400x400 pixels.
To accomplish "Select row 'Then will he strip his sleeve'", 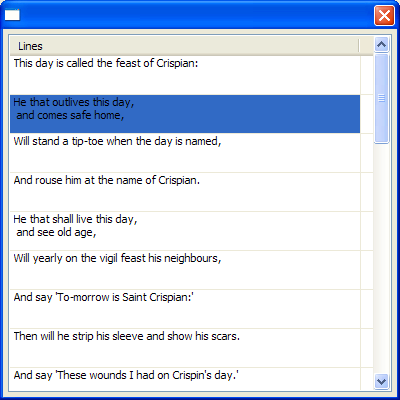I will point(185,348).
